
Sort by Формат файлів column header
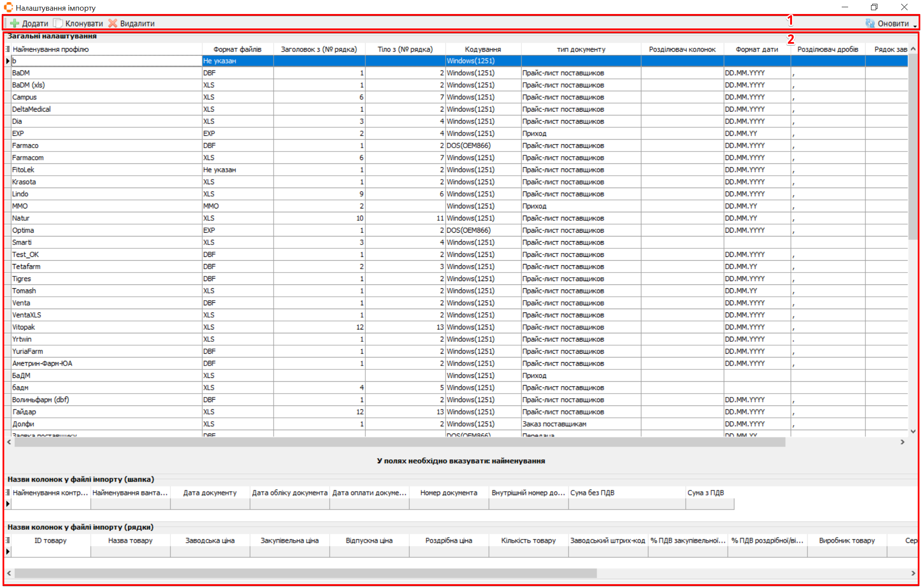click(237, 49)
